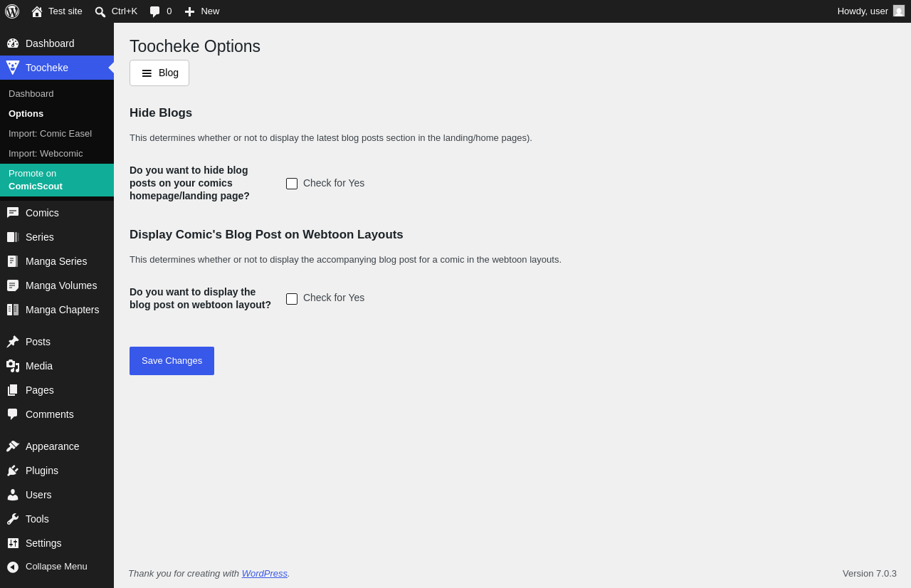The width and height of the screenshot is (911, 588).
Task: Open the Appearance brush icon
Action: [13, 446]
